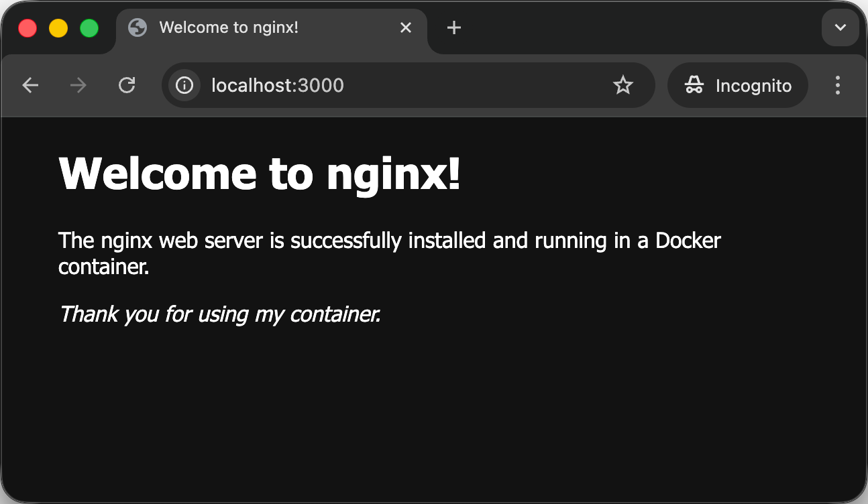Close the window with red button
The image size is (868, 504).
tap(28, 28)
